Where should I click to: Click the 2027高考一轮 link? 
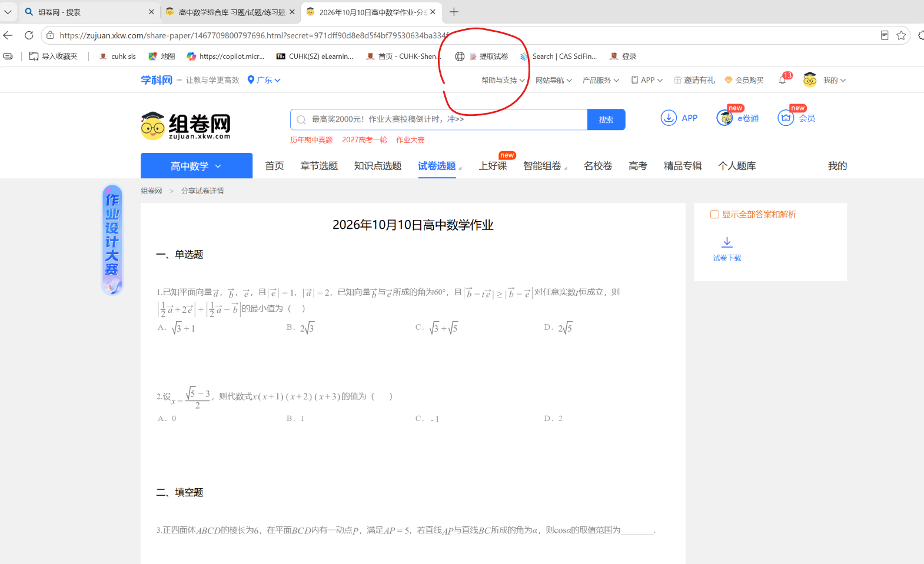click(x=364, y=140)
